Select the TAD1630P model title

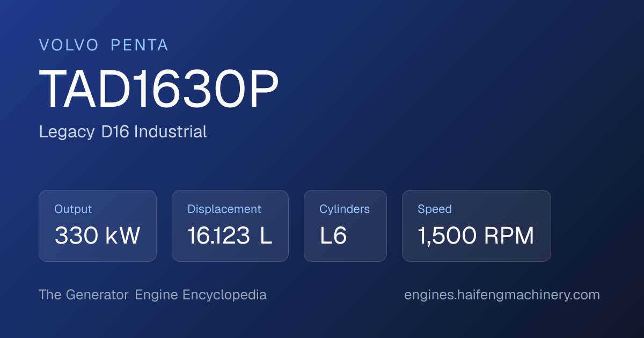tap(159, 91)
